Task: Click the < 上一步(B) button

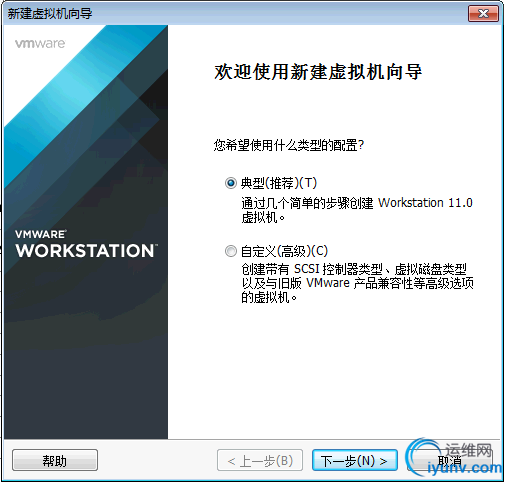Action: coord(260,461)
